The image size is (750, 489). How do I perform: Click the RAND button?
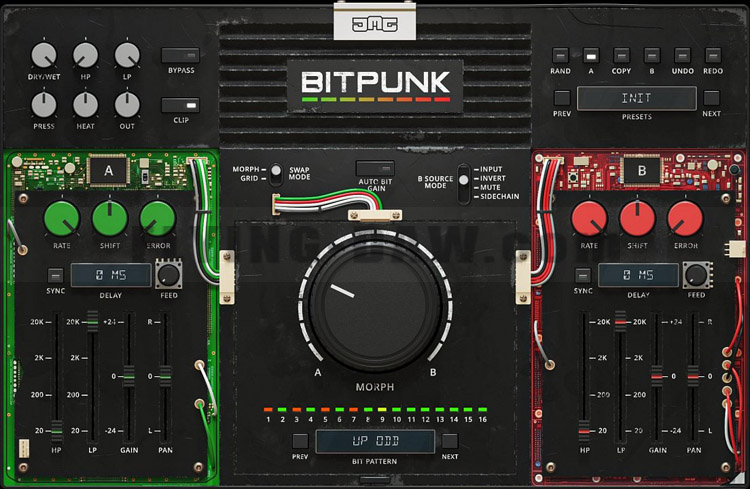[x=560, y=56]
